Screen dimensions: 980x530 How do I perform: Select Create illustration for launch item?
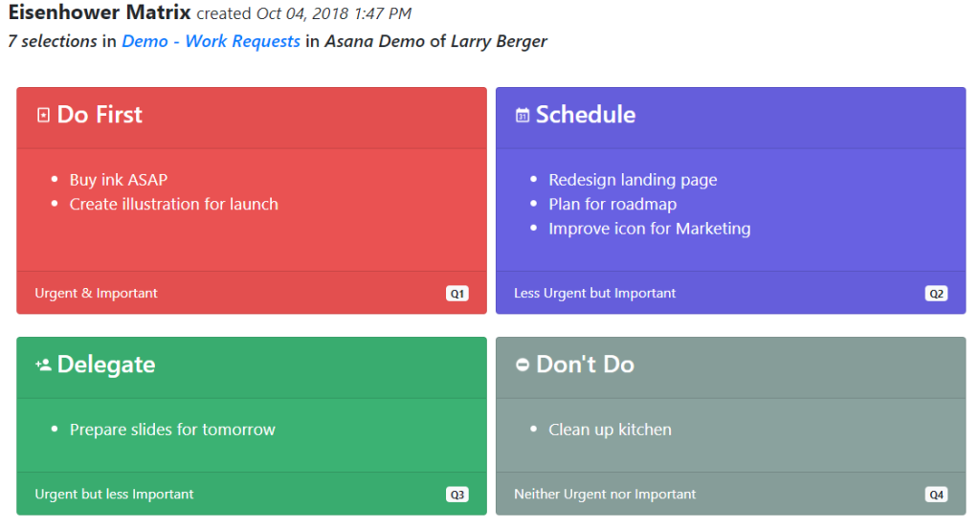(x=174, y=205)
